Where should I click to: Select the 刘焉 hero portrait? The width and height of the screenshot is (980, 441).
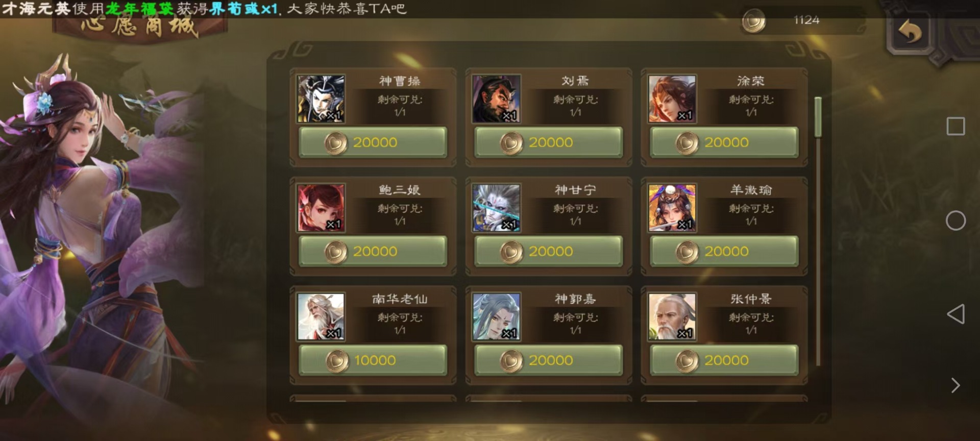[497, 99]
